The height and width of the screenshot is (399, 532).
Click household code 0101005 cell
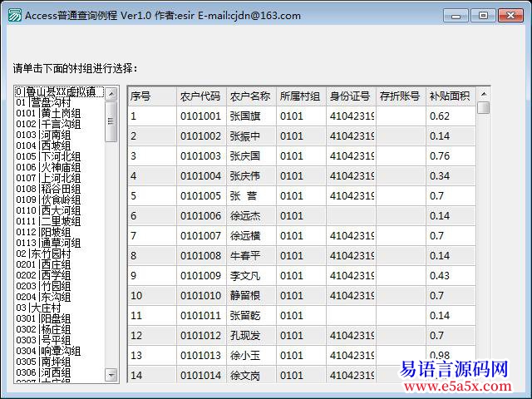tap(200, 195)
